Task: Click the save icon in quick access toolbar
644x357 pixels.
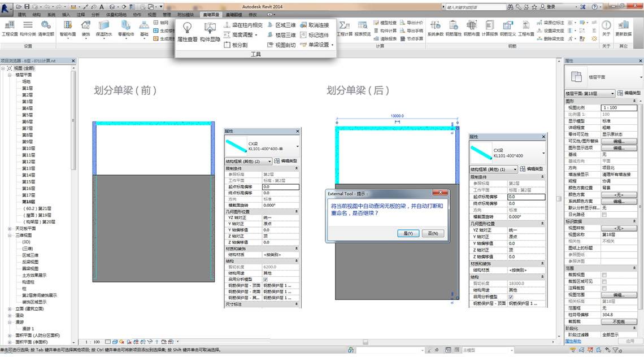Action: click(27, 7)
